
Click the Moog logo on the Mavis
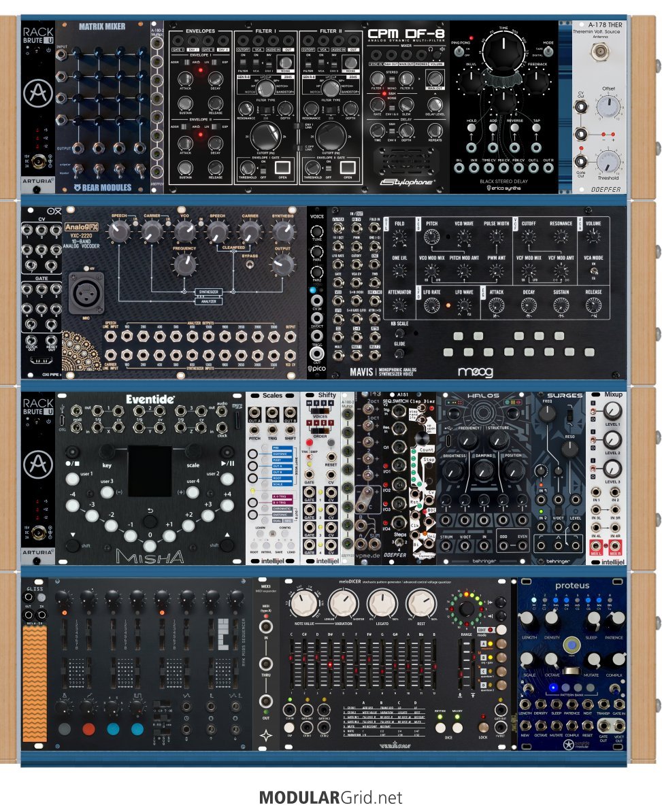click(475, 371)
